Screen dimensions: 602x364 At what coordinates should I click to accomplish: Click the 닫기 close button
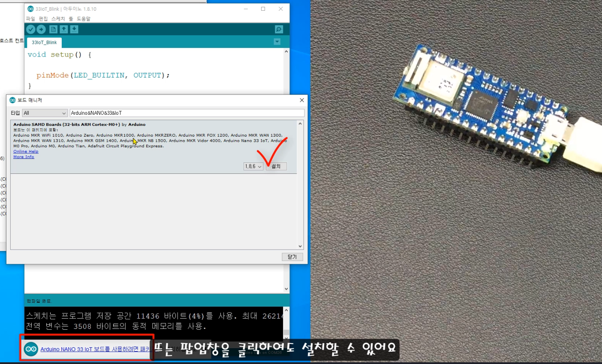coord(292,257)
